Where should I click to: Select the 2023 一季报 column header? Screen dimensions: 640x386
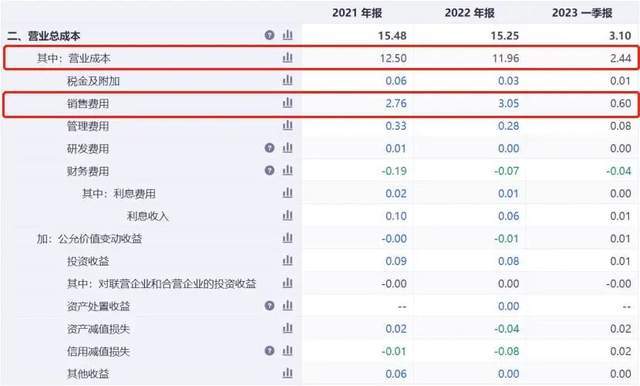pos(582,13)
